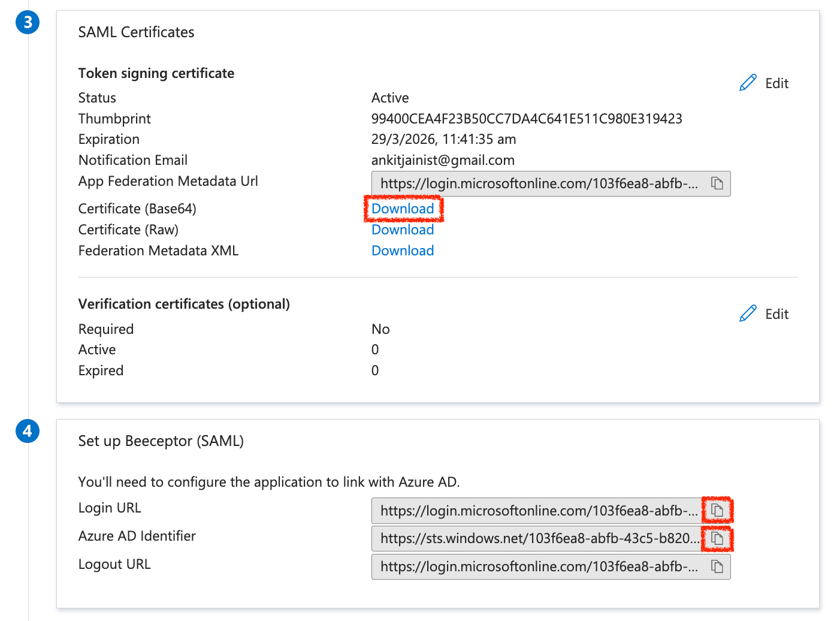Download the Federation Metadata XML
840x621 pixels.
coord(403,251)
